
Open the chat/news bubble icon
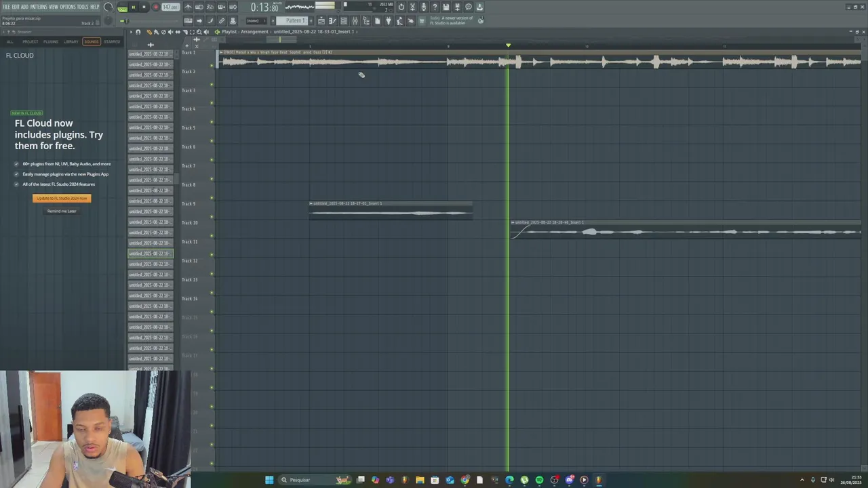coord(468,7)
